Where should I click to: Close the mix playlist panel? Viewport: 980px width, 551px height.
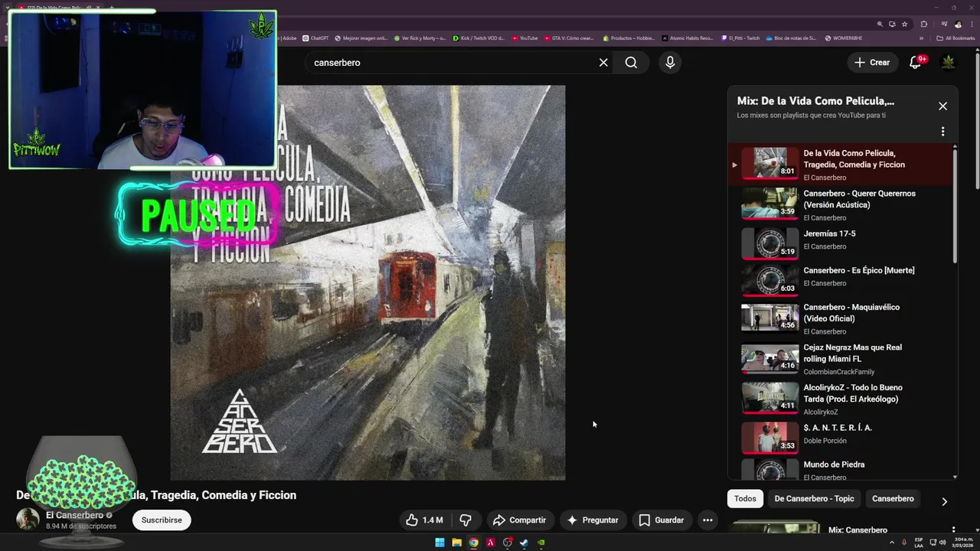[942, 106]
